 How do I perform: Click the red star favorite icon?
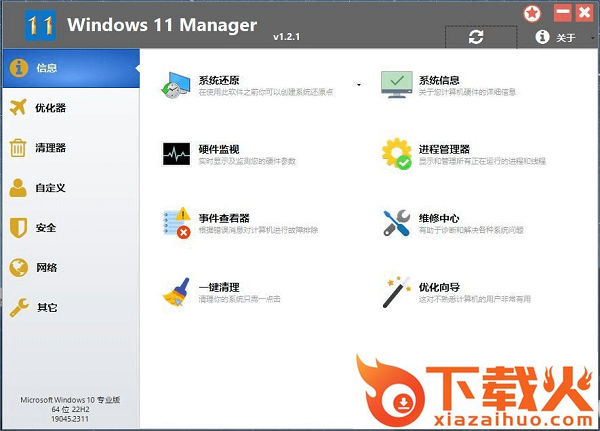[532, 14]
